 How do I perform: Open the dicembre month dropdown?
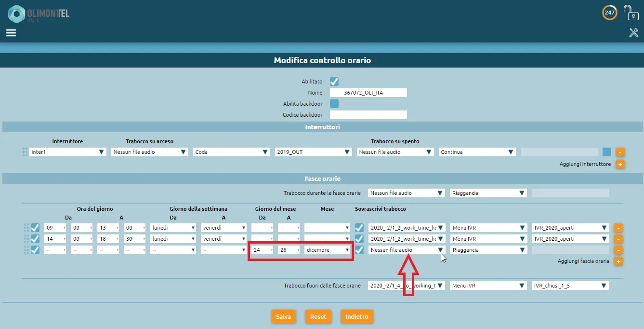[x=327, y=250]
